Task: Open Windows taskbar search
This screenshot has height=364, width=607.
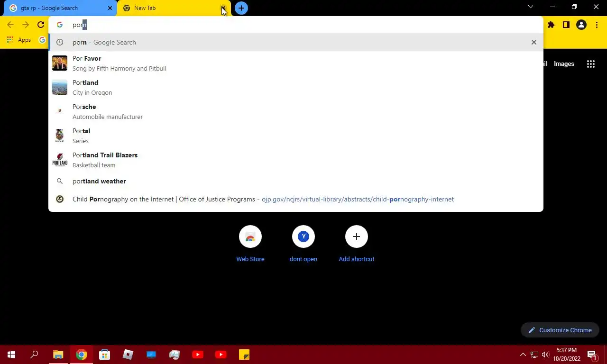Action: 34,355
